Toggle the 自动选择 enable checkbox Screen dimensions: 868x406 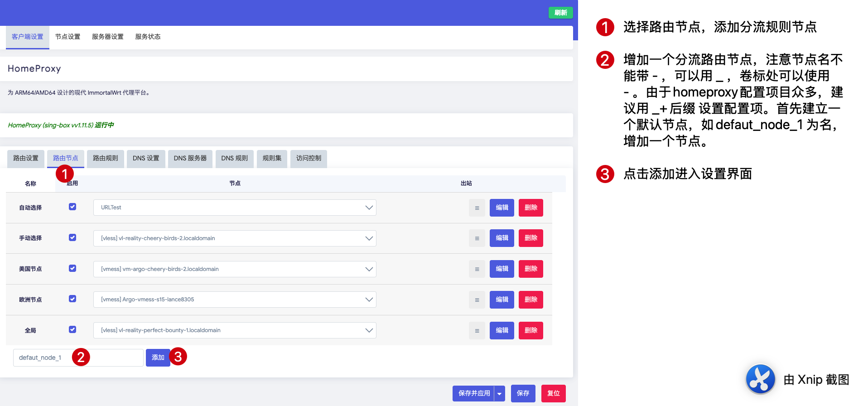click(x=72, y=207)
